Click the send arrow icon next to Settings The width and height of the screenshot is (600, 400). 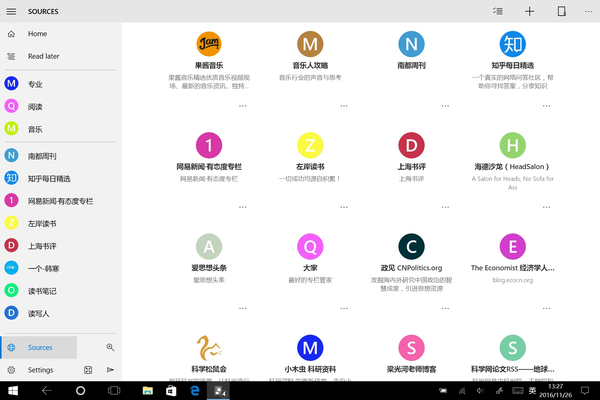[x=110, y=370]
